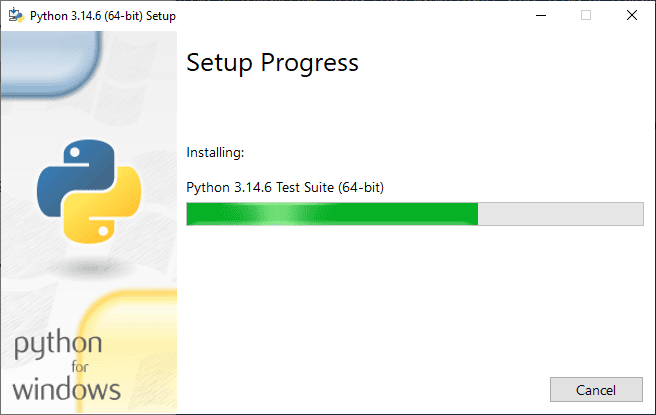
Task: Click the gray unfilled part of the progress bar
Action: [x=561, y=214]
